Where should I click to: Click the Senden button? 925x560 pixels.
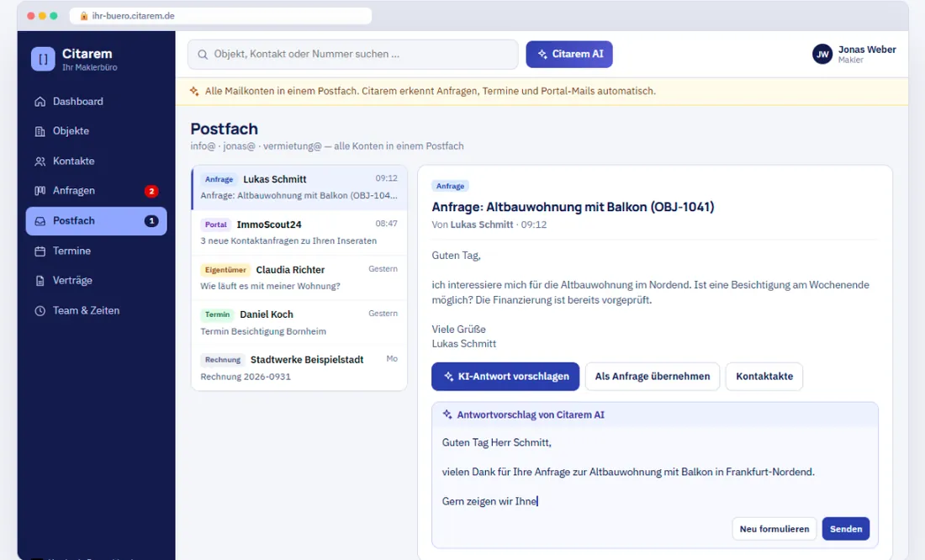point(845,529)
